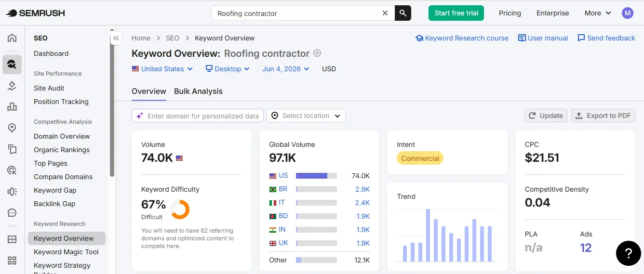Viewport: 644px width, 274px height.
Task: Open the user avatar M menu
Action: pos(628,13)
